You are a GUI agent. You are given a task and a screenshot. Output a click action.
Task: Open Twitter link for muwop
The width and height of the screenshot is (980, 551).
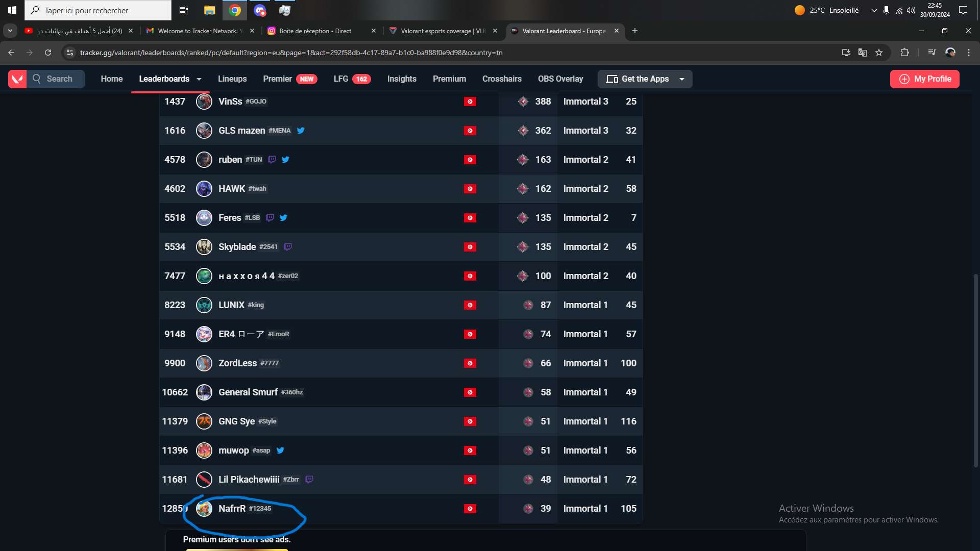click(x=280, y=450)
